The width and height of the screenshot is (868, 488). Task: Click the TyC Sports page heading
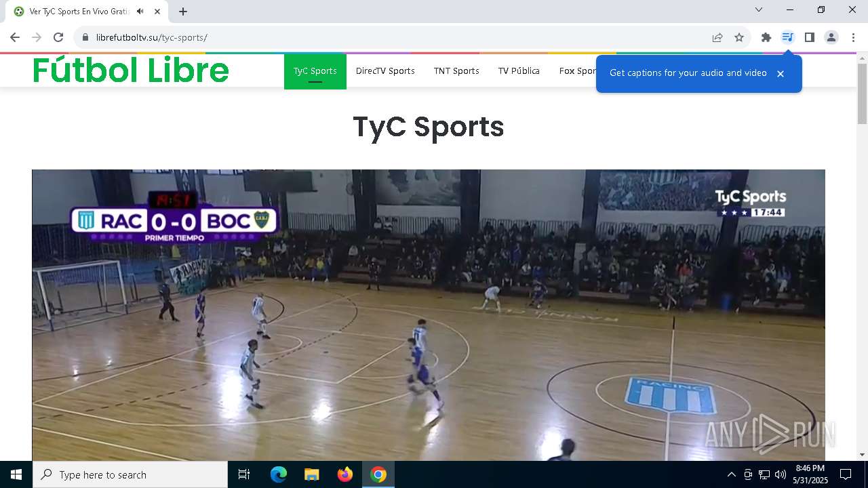tap(429, 127)
